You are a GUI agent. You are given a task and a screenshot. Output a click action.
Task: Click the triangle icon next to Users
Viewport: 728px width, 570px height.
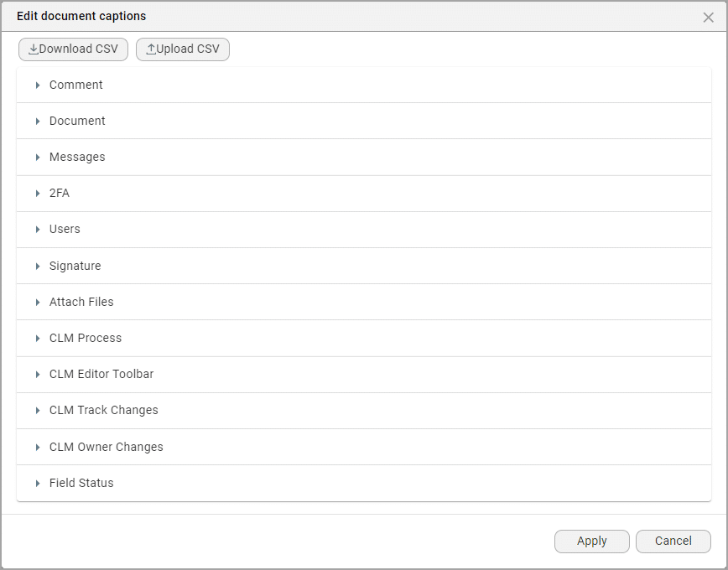(x=37, y=229)
